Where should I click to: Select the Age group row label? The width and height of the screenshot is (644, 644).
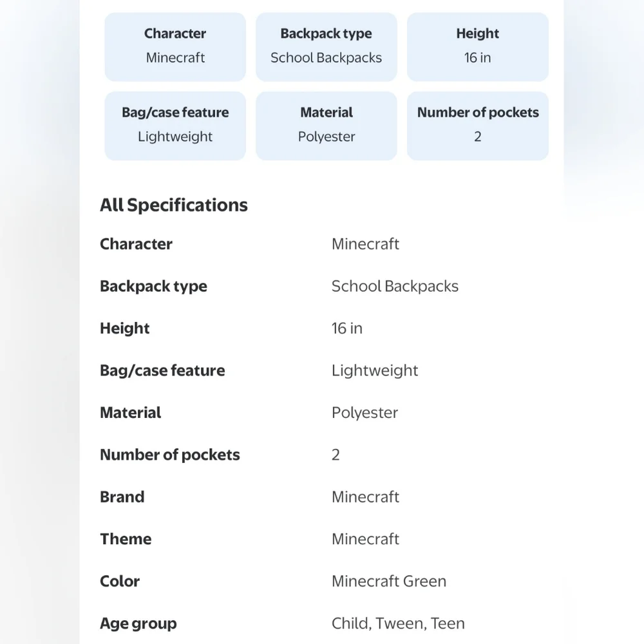pyautogui.click(x=138, y=623)
